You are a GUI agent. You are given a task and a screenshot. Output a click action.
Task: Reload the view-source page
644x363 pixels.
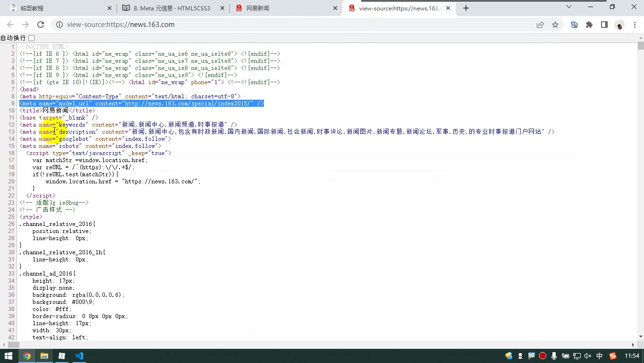pos(41,25)
